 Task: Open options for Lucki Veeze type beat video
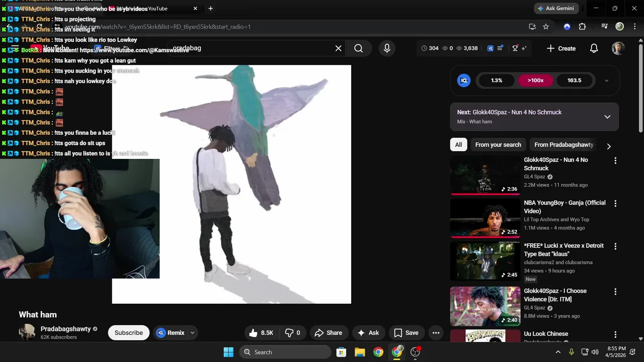tap(615, 246)
